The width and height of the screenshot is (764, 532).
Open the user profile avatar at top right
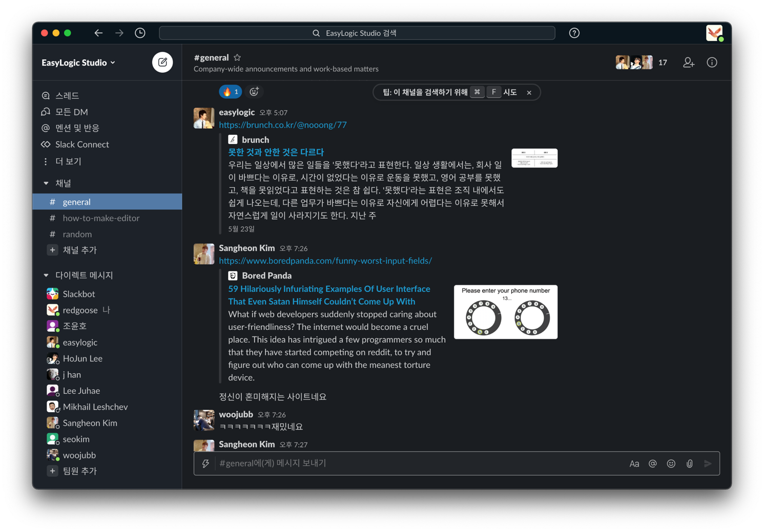click(x=714, y=33)
